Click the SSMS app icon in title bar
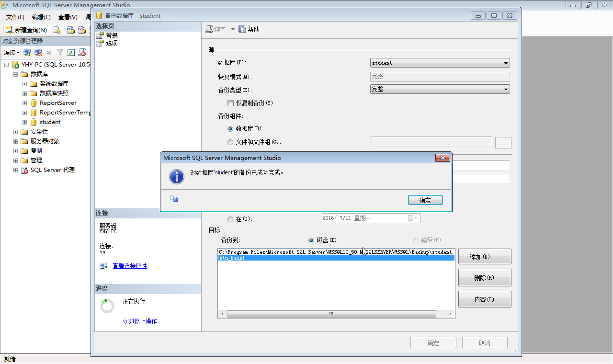This screenshot has height=364, width=613. point(5,5)
